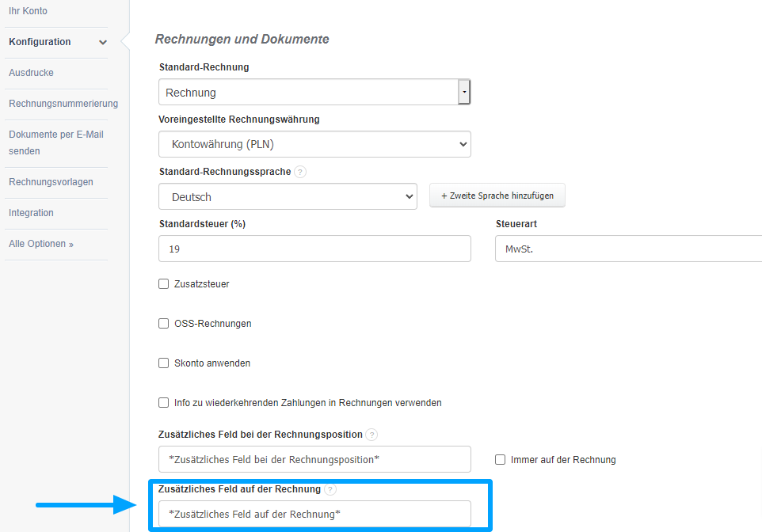Open the Alle Optionen link
The height and width of the screenshot is (532, 762).
click(x=41, y=244)
